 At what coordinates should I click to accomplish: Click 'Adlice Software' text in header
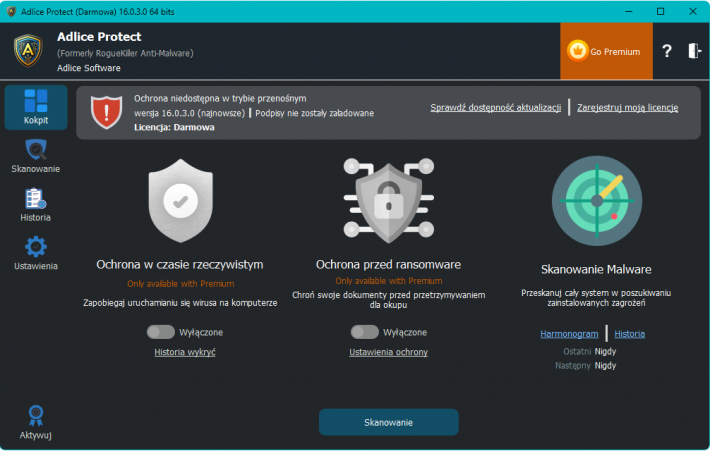(x=89, y=68)
